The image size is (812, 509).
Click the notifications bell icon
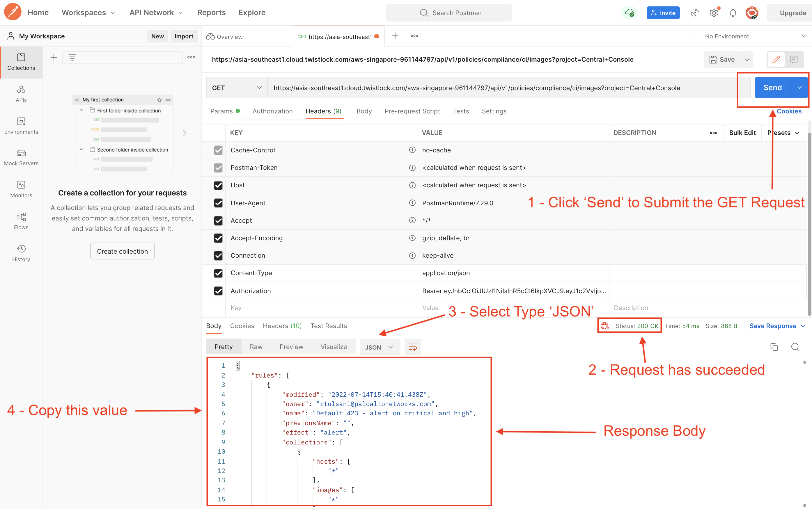coord(733,13)
